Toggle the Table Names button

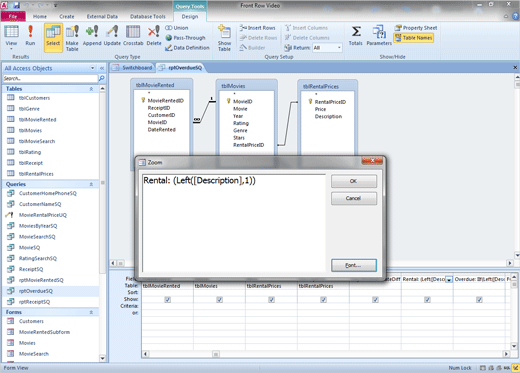pyautogui.click(x=413, y=38)
